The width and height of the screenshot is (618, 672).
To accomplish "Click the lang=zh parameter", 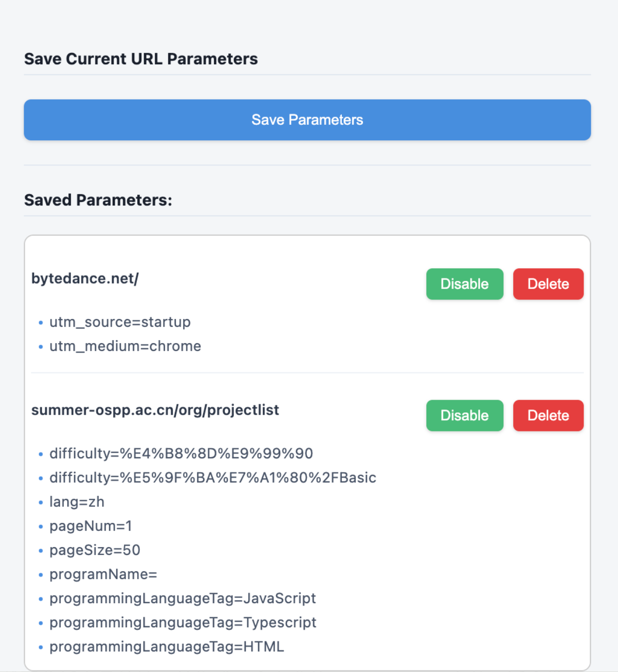I will 77,502.
